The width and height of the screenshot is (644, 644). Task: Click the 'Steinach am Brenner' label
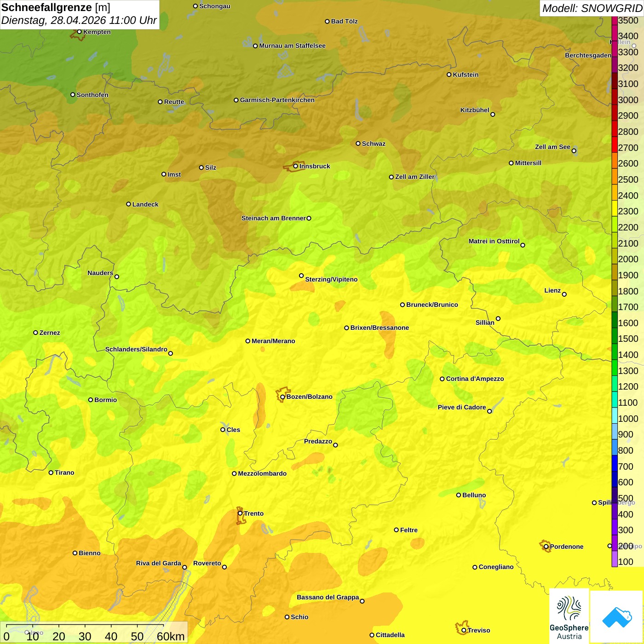click(274, 218)
